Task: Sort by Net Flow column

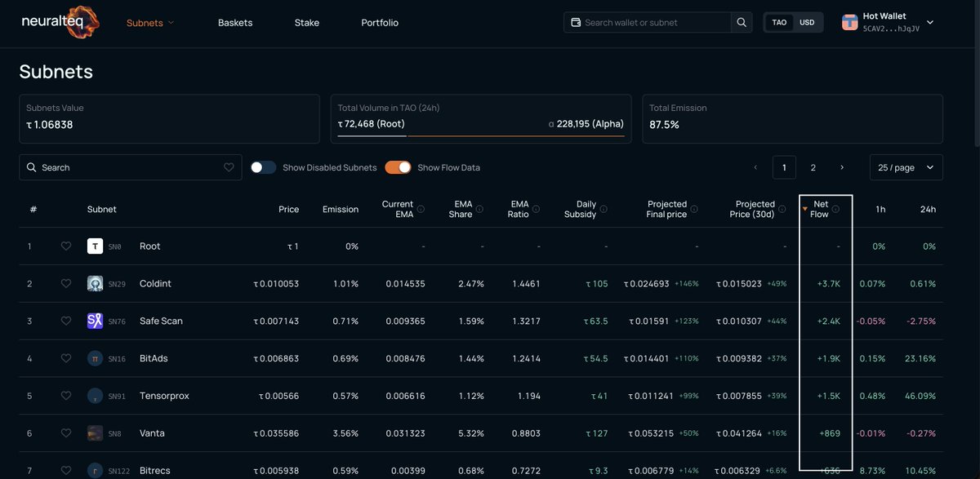Action: tap(820, 210)
